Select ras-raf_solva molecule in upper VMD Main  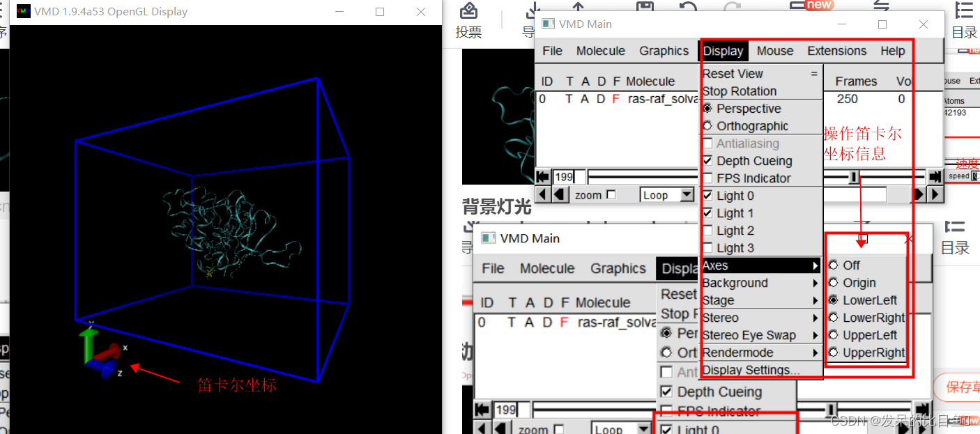663,99
